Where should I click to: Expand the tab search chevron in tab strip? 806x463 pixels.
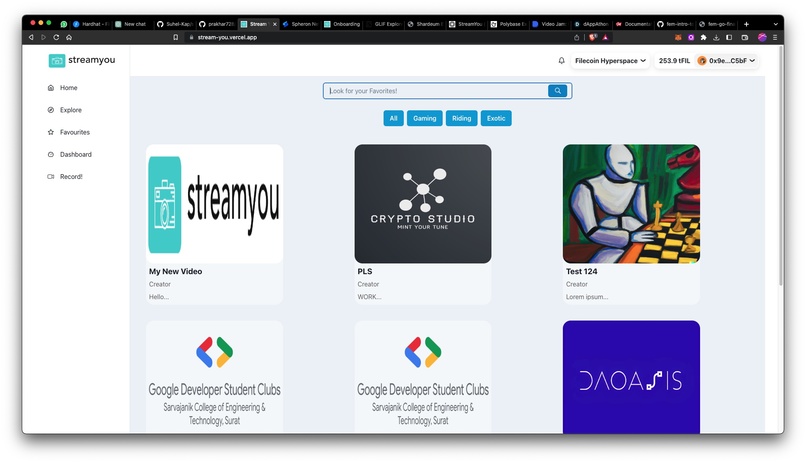tap(776, 24)
